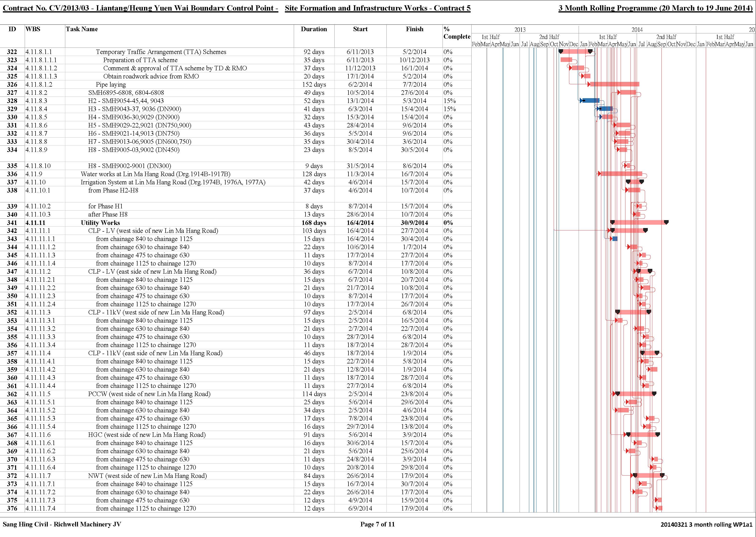Viewport: 756px width, 537px height.
Task: Click the 'from Phase H2-H8' task
Action: [x=113, y=190]
